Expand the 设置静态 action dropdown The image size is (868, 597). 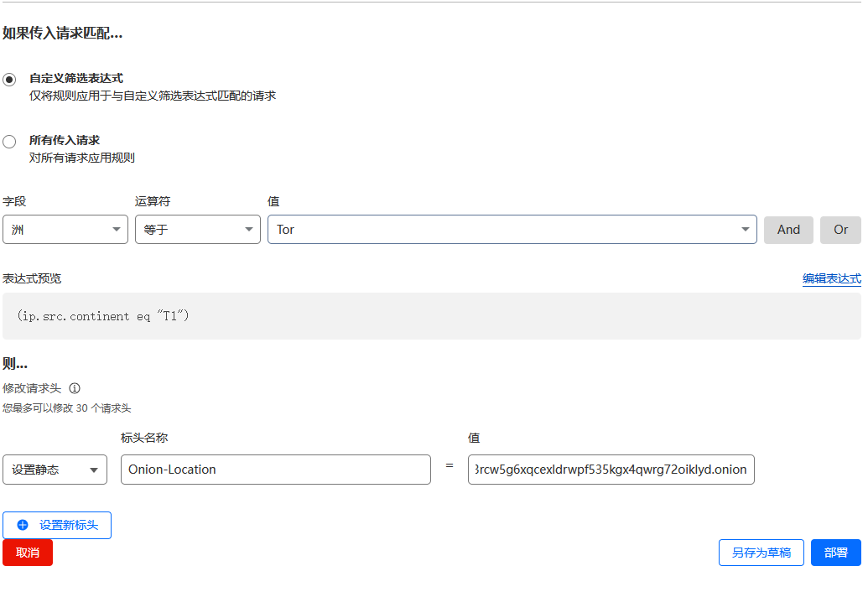coord(55,470)
